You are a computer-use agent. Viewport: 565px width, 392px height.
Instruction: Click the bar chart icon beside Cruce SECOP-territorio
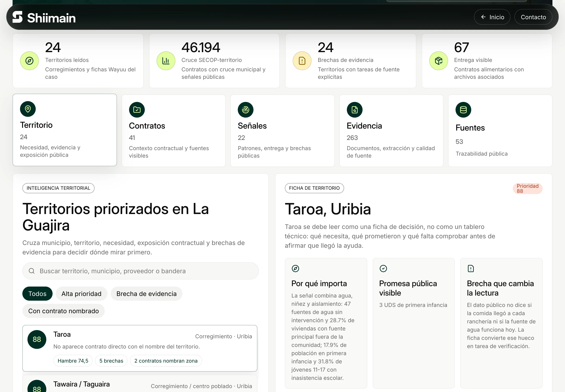pos(166,61)
